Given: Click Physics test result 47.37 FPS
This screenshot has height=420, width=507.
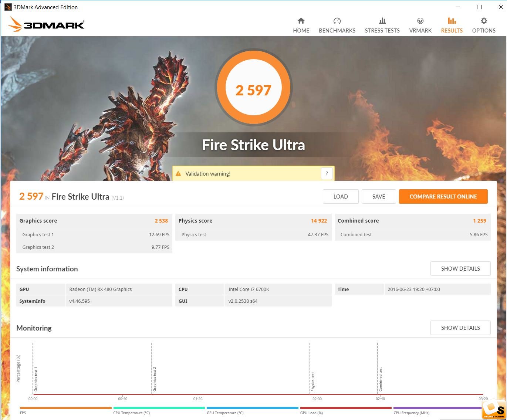Looking at the screenshot, I should (318, 234).
